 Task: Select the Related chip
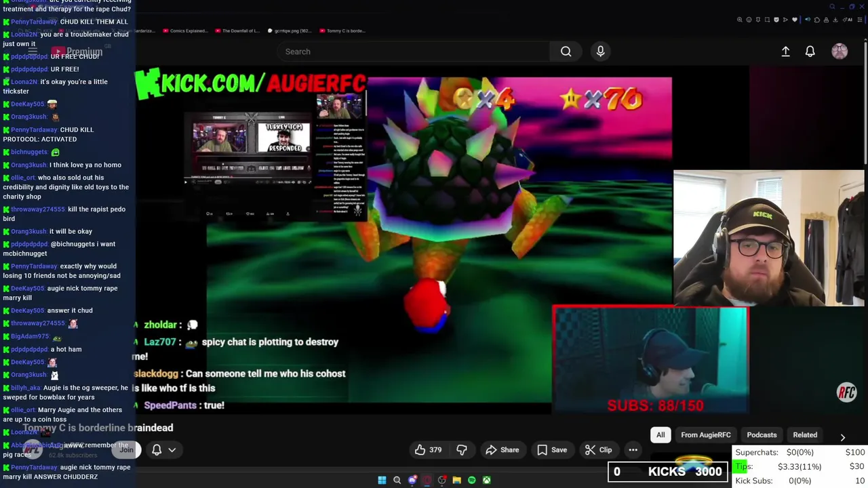(805, 435)
